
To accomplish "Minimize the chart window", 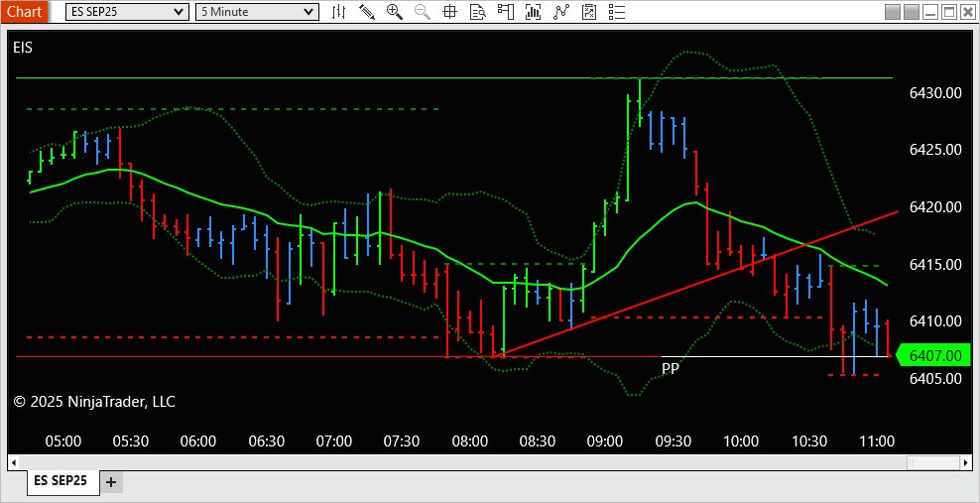I will point(930,12).
